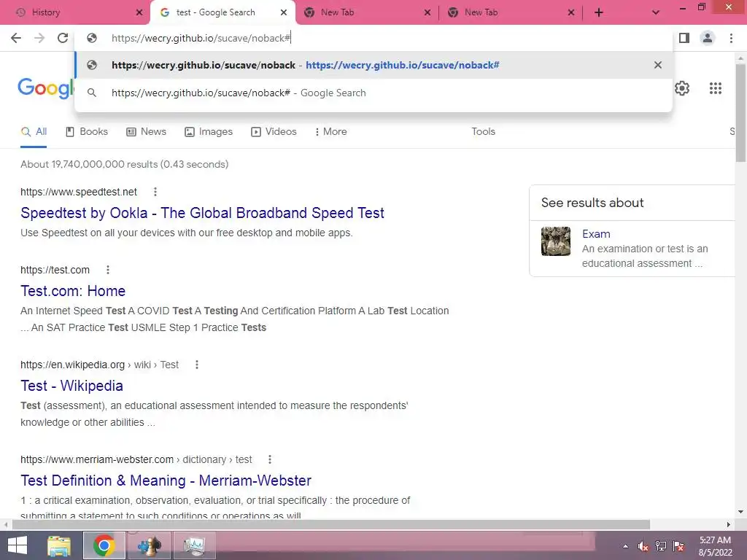Open the Tools search options
The image size is (747, 560).
pos(483,131)
